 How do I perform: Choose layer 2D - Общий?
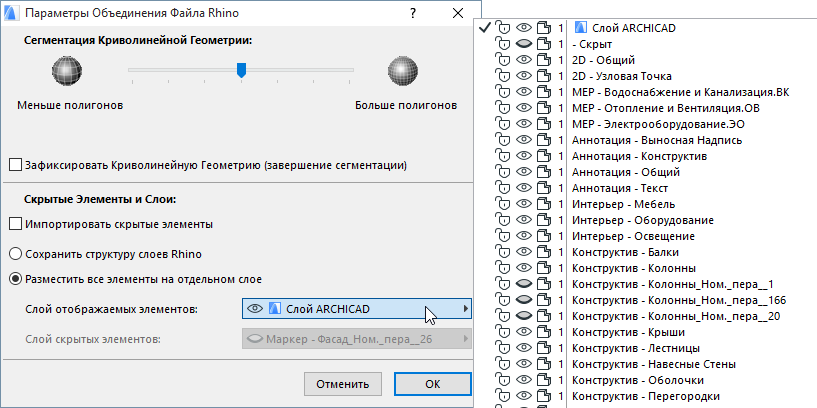[603, 60]
